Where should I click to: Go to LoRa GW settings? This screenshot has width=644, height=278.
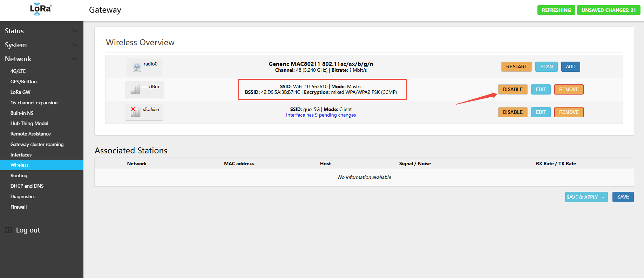[x=20, y=92]
